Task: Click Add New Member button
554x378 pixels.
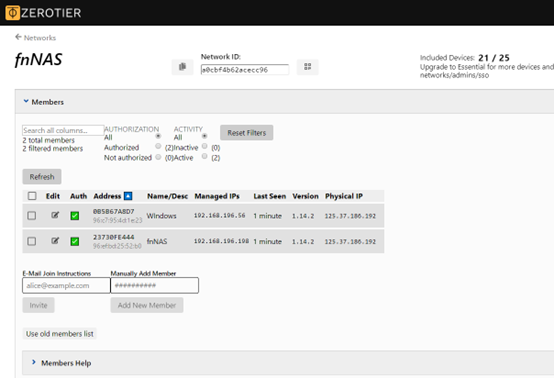Action: point(147,305)
